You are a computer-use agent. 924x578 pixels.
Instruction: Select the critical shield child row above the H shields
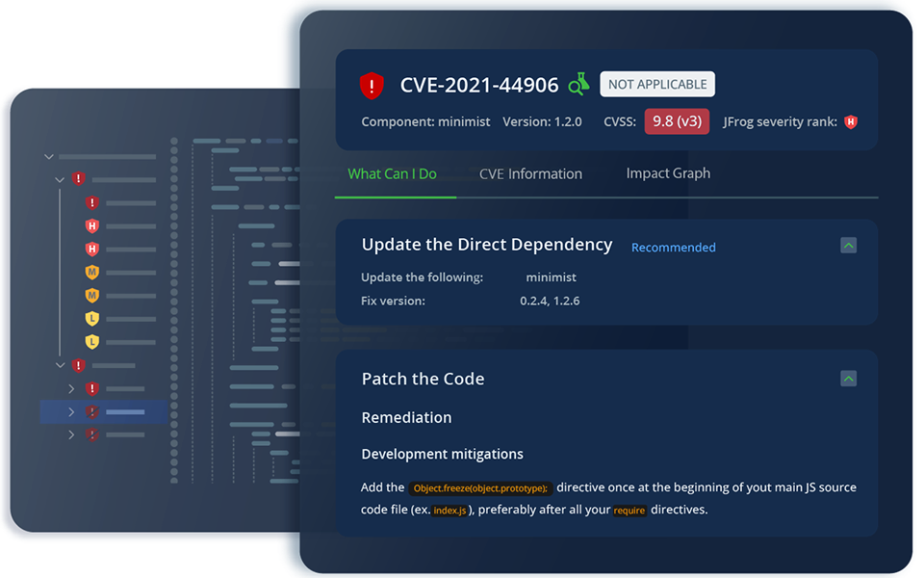(92, 203)
